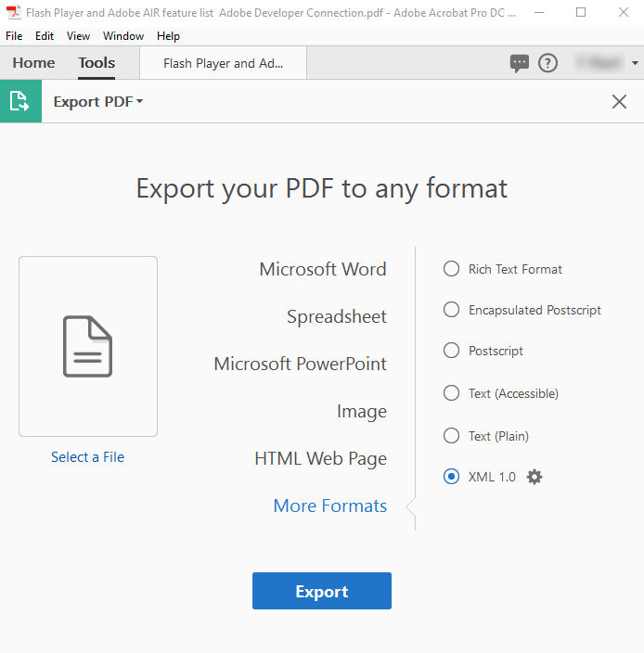
Task: Choose the Postscript radio button
Action: pyautogui.click(x=451, y=351)
